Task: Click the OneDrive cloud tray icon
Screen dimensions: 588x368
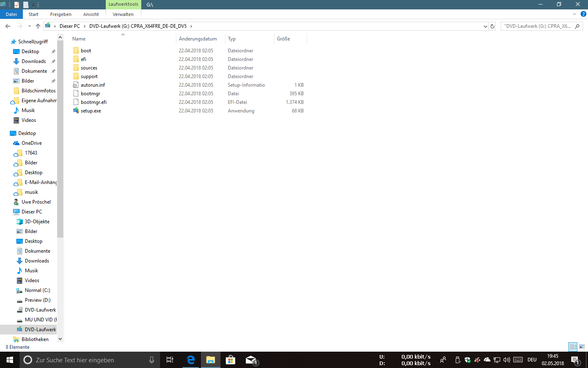Action: point(487,360)
